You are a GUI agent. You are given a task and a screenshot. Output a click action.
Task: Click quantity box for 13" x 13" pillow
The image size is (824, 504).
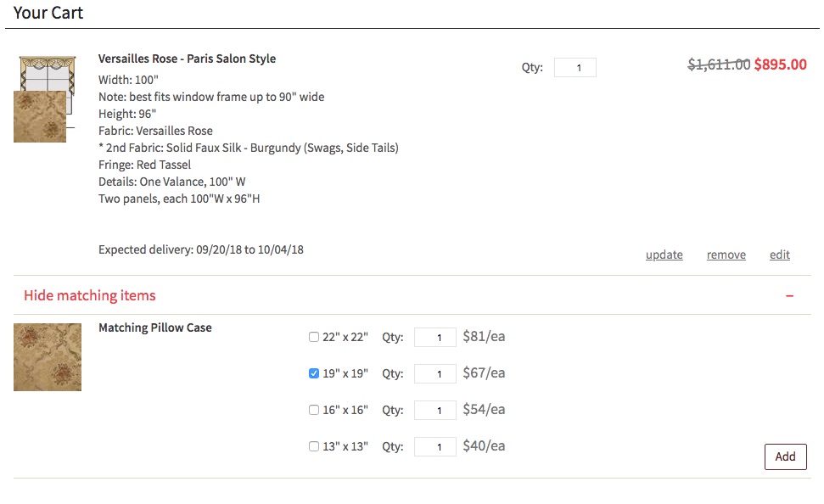[x=435, y=447]
